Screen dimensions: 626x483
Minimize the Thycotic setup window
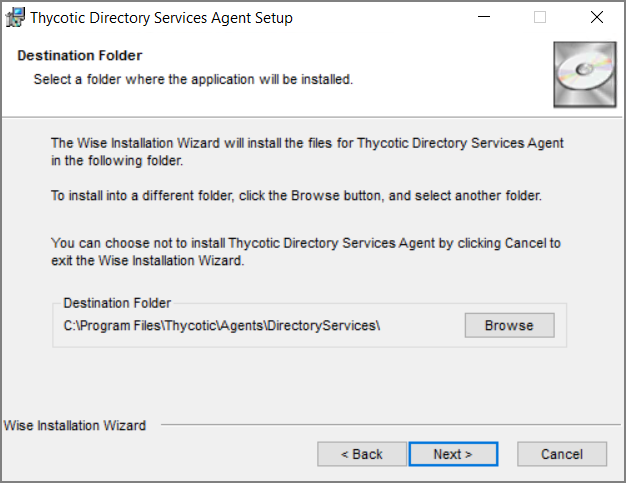pos(484,17)
